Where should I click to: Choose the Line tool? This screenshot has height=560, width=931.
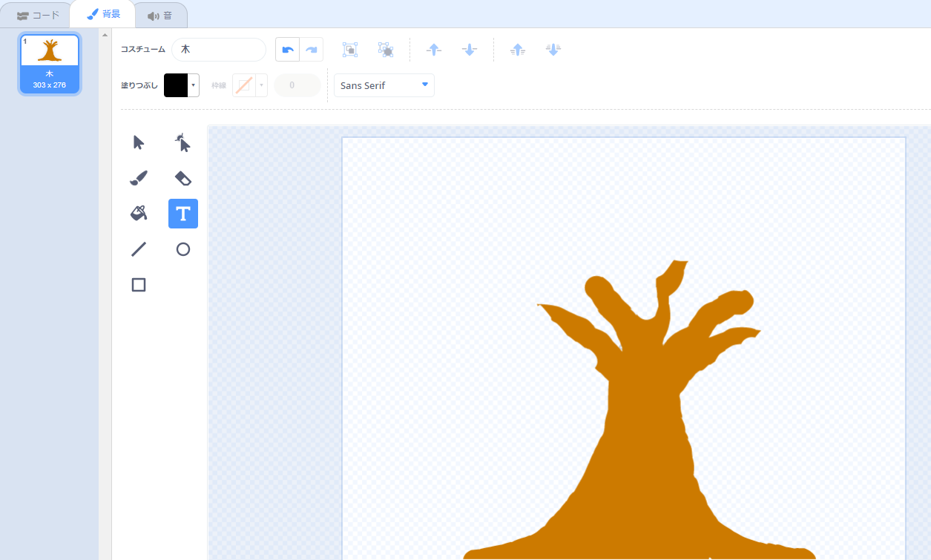click(x=139, y=249)
